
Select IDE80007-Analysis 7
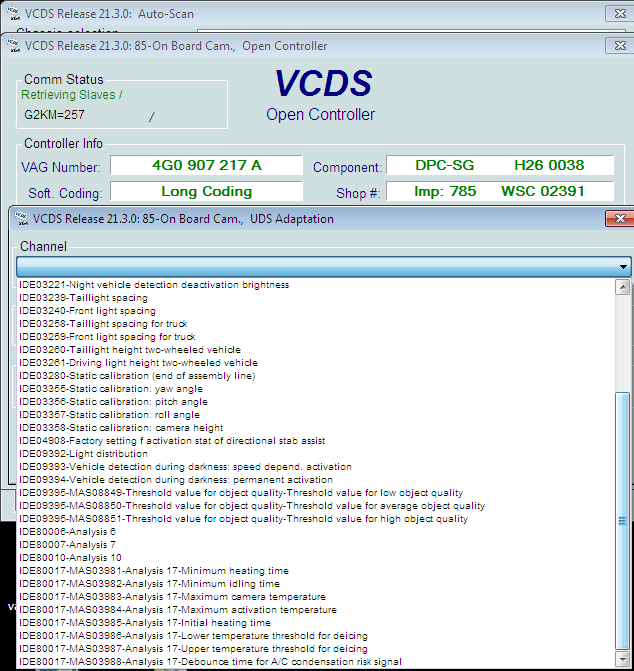click(316, 545)
